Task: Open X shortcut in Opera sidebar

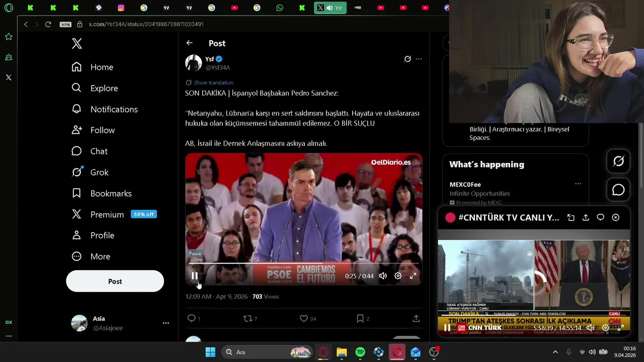Action: click(x=9, y=77)
